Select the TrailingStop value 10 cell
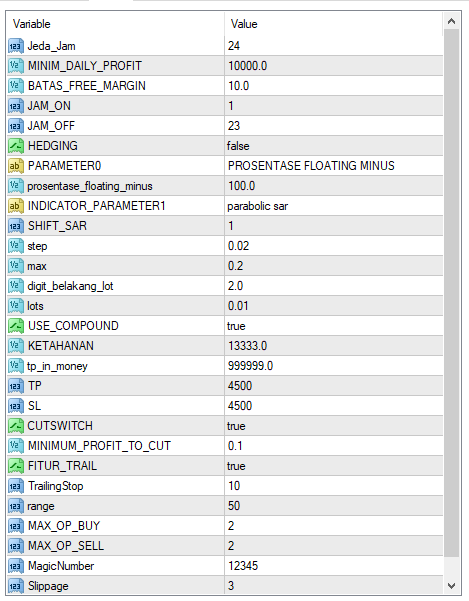This screenshot has width=469, height=601. click(x=334, y=486)
